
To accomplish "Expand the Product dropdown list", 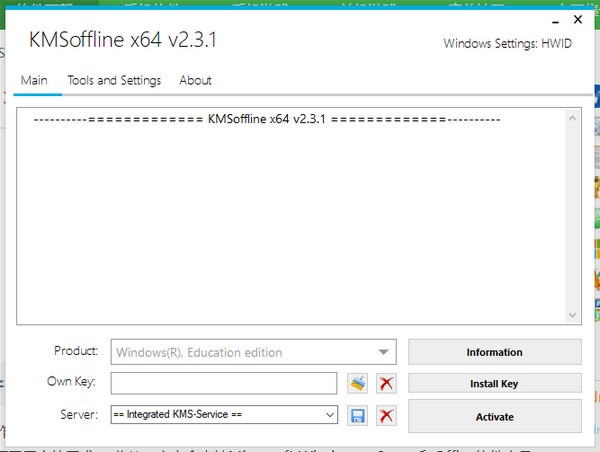I will click(x=383, y=352).
